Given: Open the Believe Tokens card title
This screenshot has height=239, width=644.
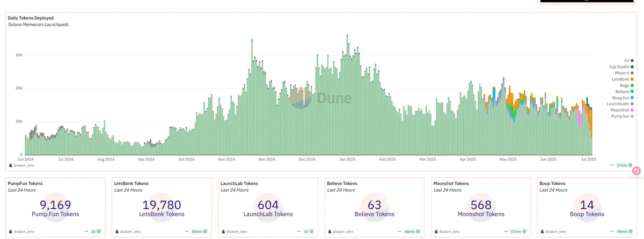Looking at the screenshot, I should (x=342, y=183).
